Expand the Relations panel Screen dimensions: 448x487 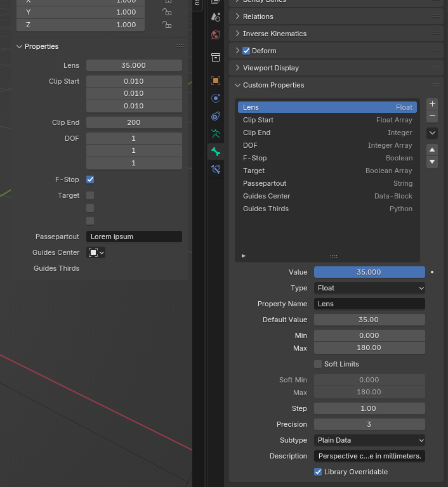pyautogui.click(x=237, y=16)
